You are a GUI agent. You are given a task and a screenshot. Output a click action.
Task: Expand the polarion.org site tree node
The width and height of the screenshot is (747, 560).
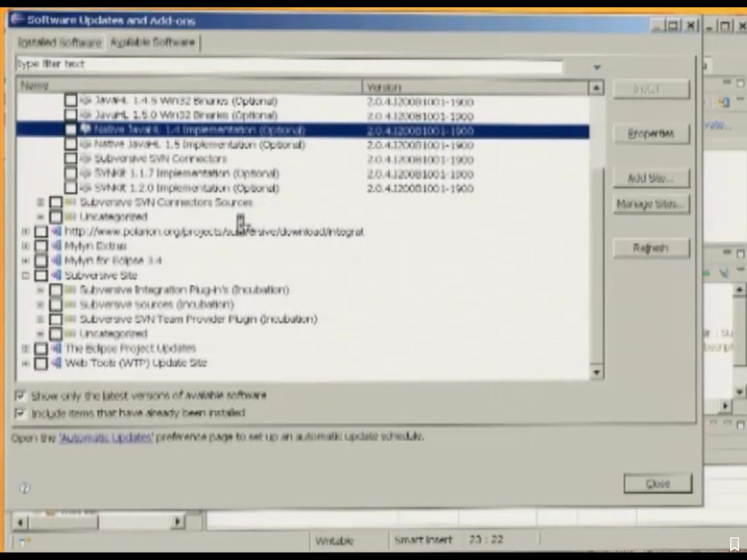click(x=26, y=231)
